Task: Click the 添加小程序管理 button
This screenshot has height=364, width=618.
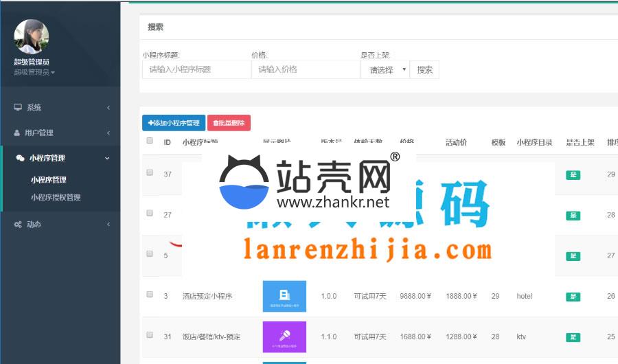Action: tap(174, 123)
